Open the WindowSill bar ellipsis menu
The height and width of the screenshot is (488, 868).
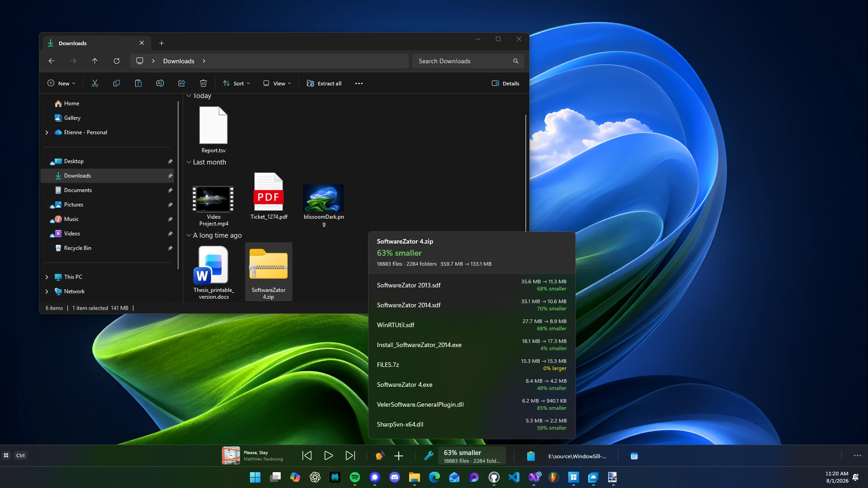tap(858, 455)
